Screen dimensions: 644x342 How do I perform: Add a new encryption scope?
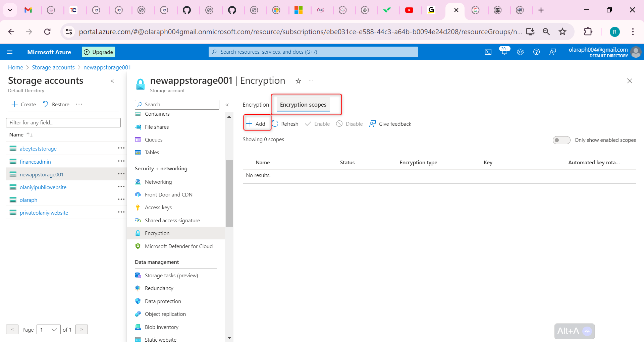point(256,124)
